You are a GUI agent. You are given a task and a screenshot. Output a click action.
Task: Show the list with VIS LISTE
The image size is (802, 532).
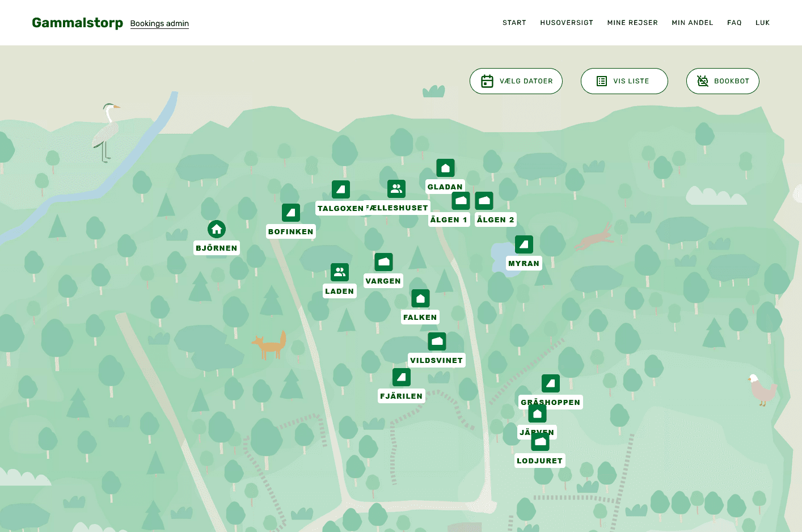point(624,81)
